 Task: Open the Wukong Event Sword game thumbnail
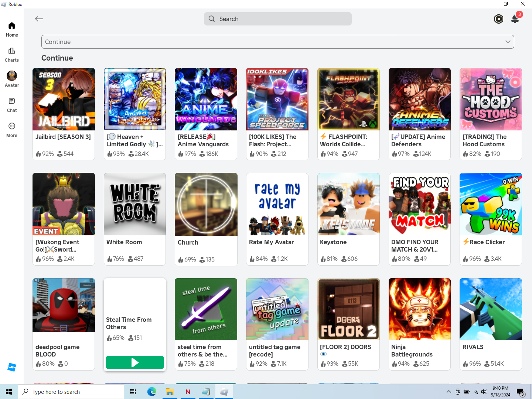pyautogui.click(x=64, y=204)
